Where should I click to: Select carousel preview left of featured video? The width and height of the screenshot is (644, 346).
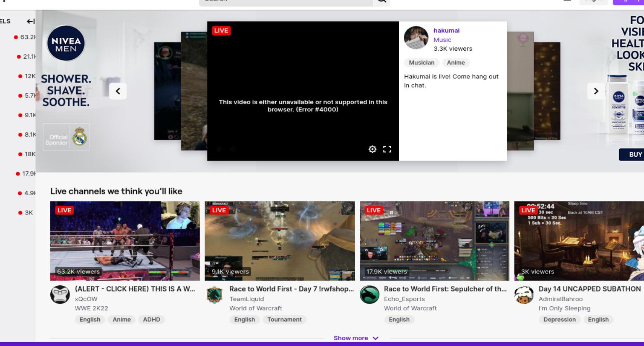pyautogui.click(x=194, y=91)
